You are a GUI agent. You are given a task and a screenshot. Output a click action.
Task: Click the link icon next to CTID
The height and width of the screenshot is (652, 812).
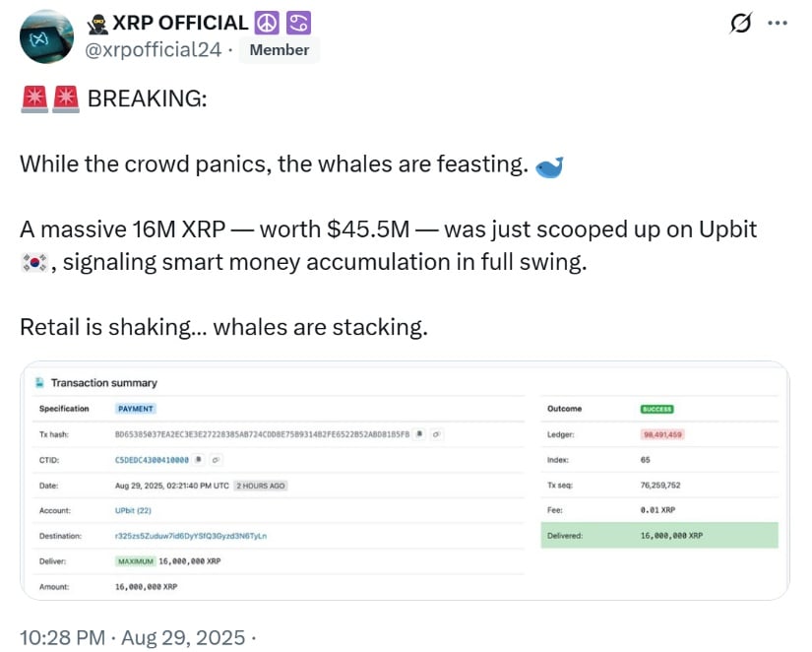(x=216, y=459)
